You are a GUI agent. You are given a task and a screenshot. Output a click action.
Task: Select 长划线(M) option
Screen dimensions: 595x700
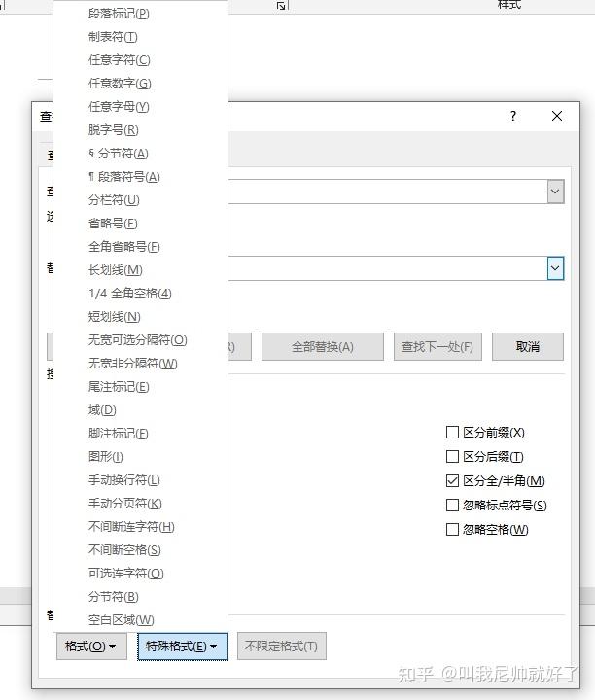click(x=115, y=269)
